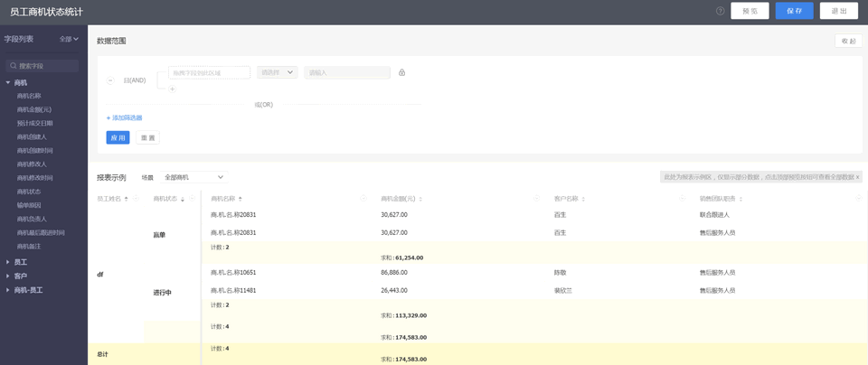Viewport: 868px width, 365px height.
Task: Open the 请选择 operator dropdown
Action: pos(278,72)
